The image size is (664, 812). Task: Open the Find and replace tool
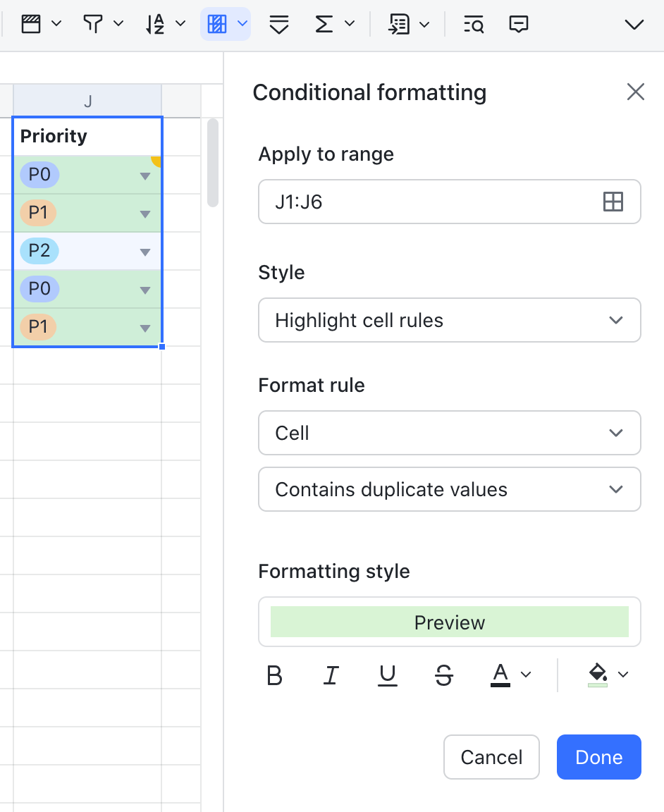pos(474,23)
